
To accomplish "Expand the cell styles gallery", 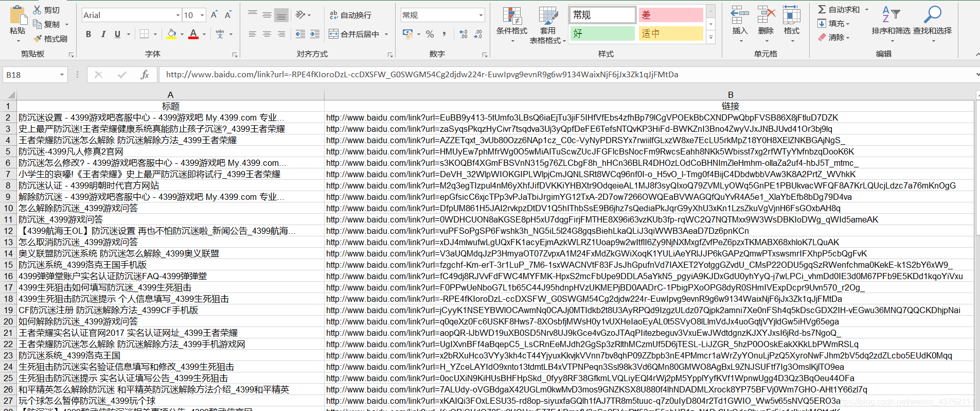I will 711,37.
